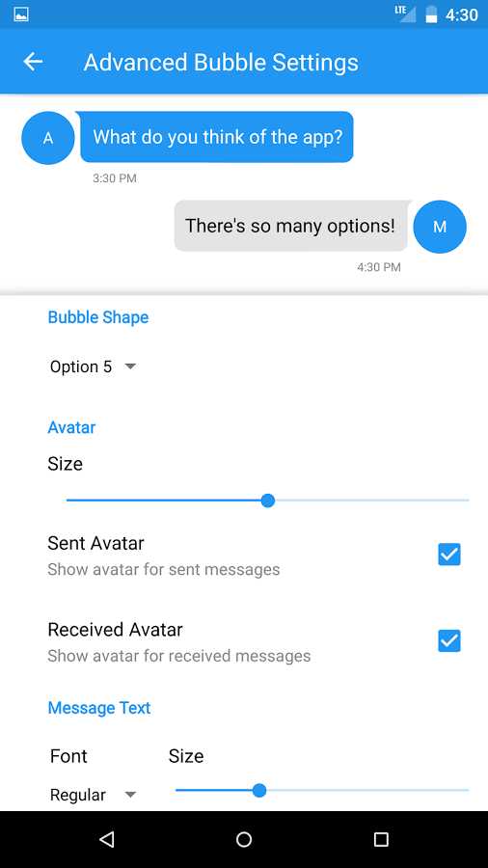Tap the battery icon in status bar
This screenshot has width=488, height=868.
tap(431, 14)
